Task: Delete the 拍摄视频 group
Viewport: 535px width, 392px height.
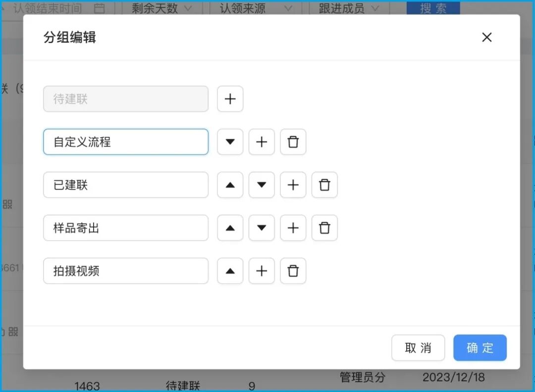Action: pyautogui.click(x=293, y=271)
